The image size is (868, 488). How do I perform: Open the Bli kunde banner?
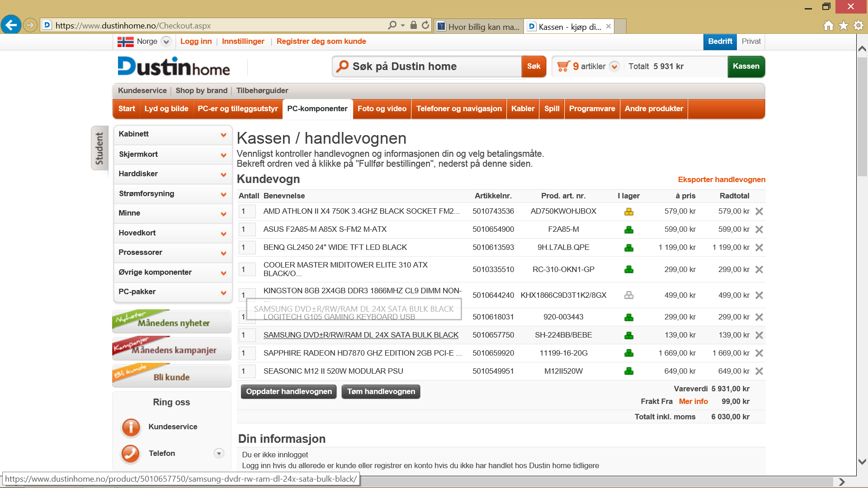click(x=172, y=375)
